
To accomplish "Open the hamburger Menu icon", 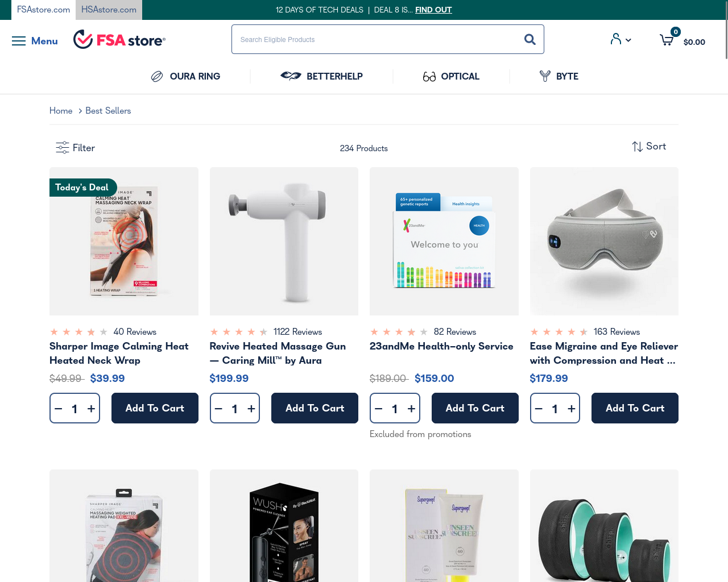I will click(19, 41).
